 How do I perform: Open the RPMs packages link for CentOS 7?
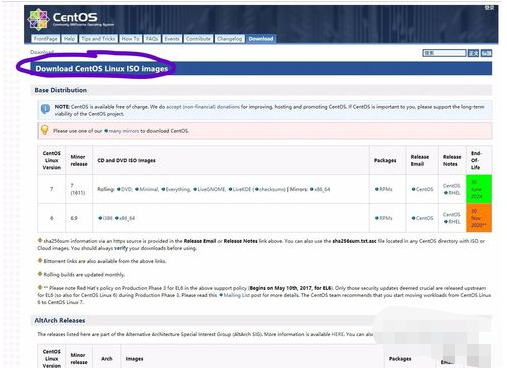pos(384,189)
